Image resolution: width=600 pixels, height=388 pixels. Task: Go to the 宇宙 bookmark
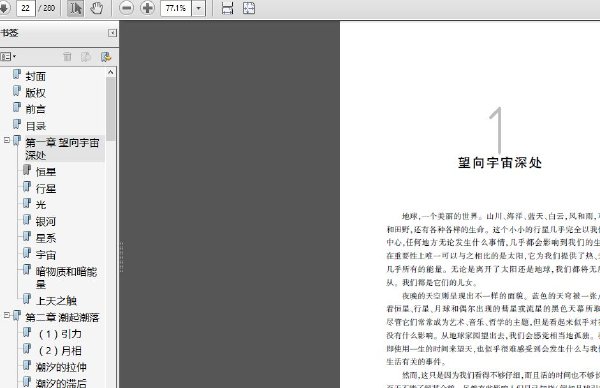click(x=46, y=255)
